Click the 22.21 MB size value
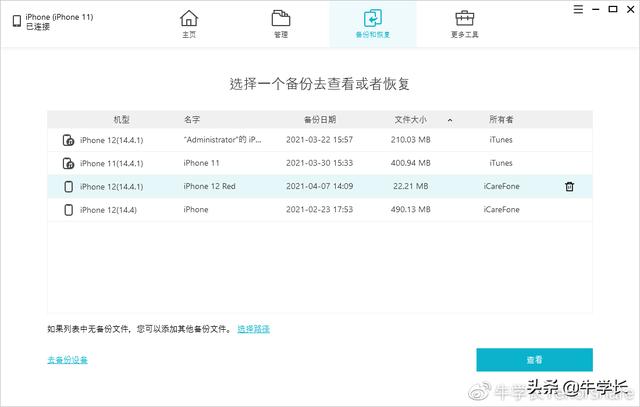The height and width of the screenshot is (407, 640). tap(411, 186)
